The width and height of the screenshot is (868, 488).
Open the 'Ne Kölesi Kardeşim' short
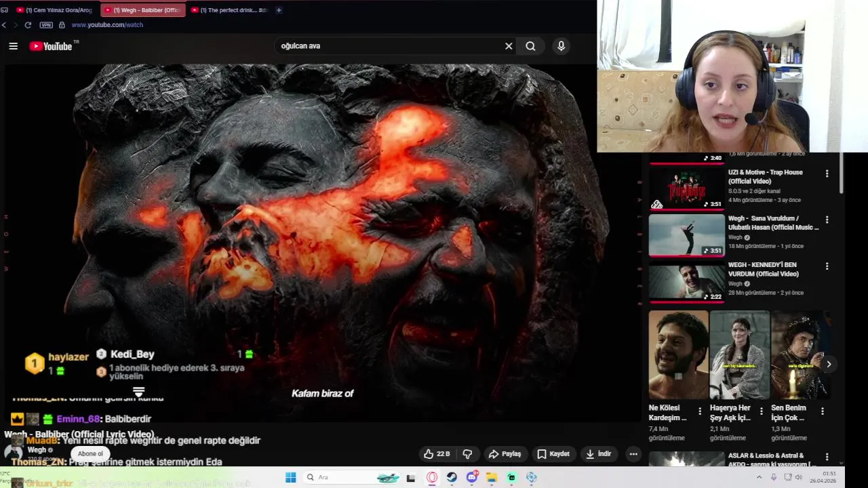tap(678, 354)
